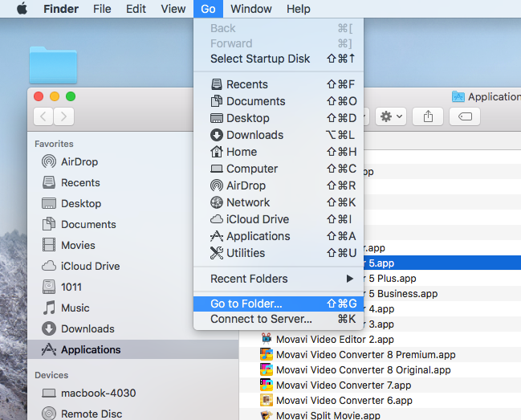Close the open Go menu
Image resolution: width=521 pixels, height=420 pixels.
(208, 9)
